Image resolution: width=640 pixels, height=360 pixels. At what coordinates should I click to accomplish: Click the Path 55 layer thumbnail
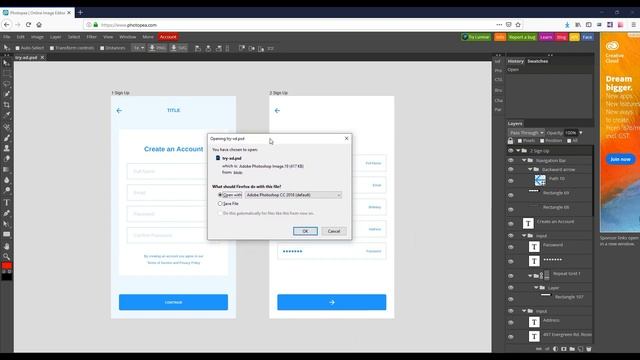[x=540, y=180]
